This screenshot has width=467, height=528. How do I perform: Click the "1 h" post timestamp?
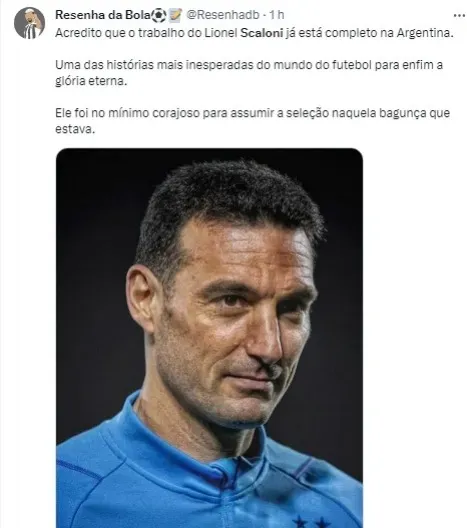pyautogui.click(x=276, y=15)
